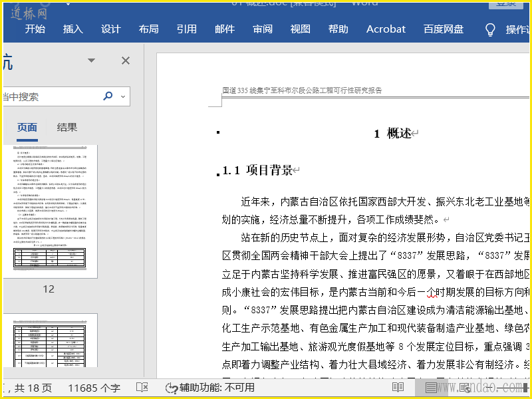Close the navigation pane with the X

[x=126, y=61]
